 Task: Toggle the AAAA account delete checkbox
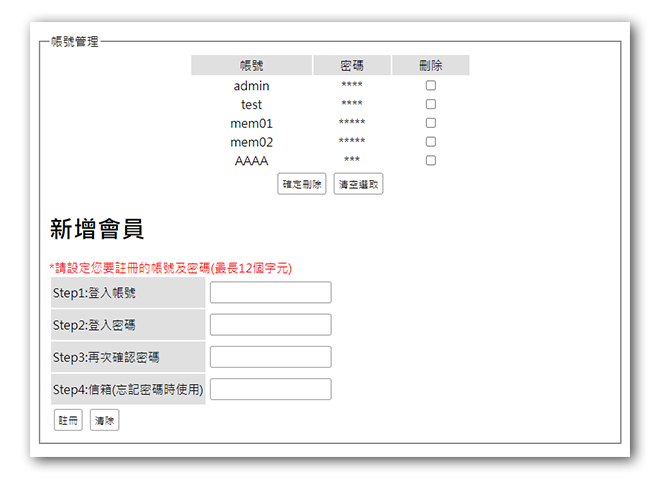pyautogui.click(x=431, y=160)
